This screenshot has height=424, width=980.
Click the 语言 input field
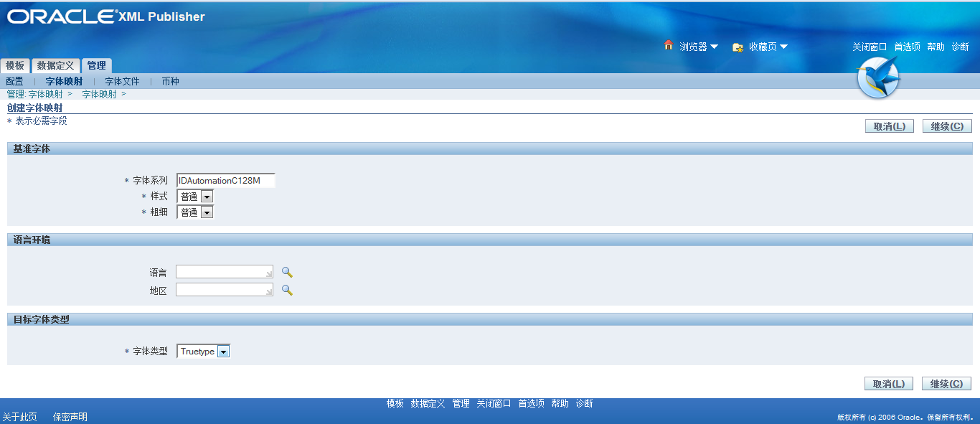coord(225,272)
